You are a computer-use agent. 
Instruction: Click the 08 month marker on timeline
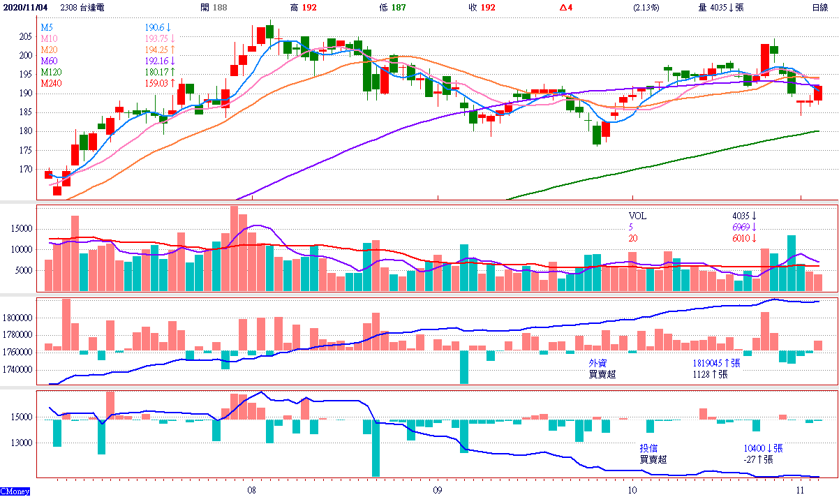tap(251, 491)
